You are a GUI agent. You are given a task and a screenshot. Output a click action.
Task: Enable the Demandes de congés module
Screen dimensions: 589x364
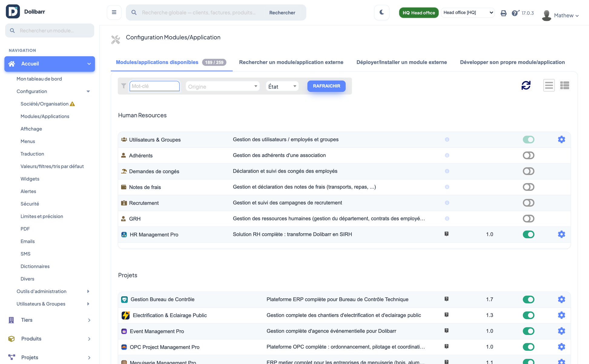point(528,171)
